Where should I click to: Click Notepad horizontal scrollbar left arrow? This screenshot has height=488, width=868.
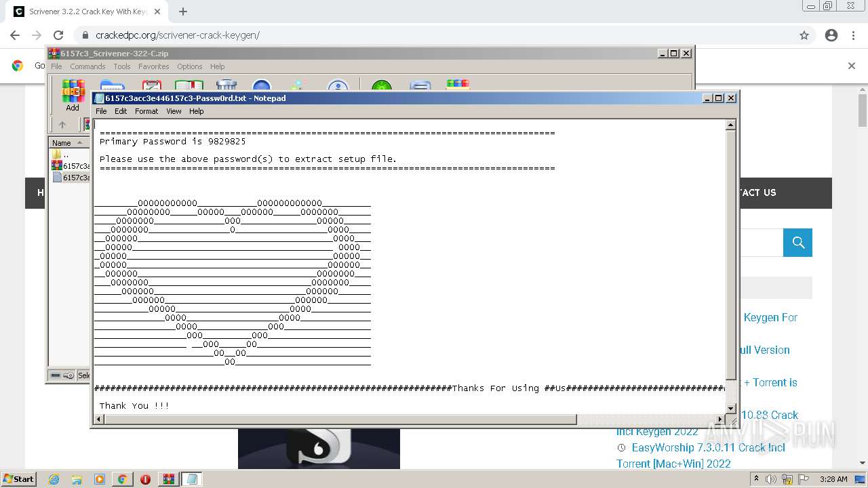(99, 420)
